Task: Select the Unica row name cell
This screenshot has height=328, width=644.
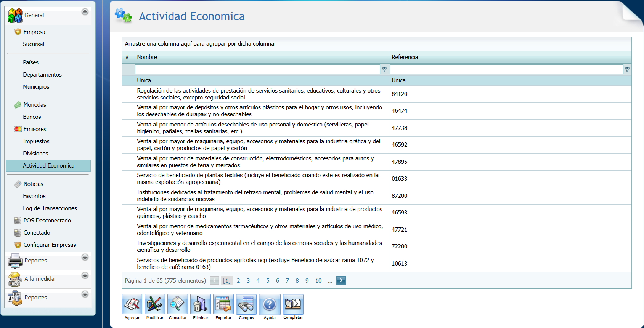Action: tap(261, 80)
